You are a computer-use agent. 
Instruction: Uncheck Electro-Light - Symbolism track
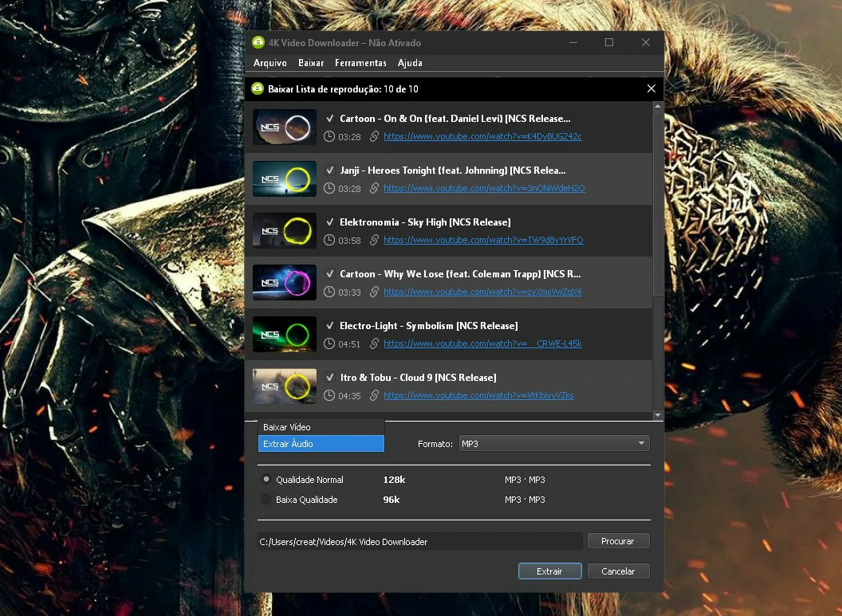tap(330, 325)
